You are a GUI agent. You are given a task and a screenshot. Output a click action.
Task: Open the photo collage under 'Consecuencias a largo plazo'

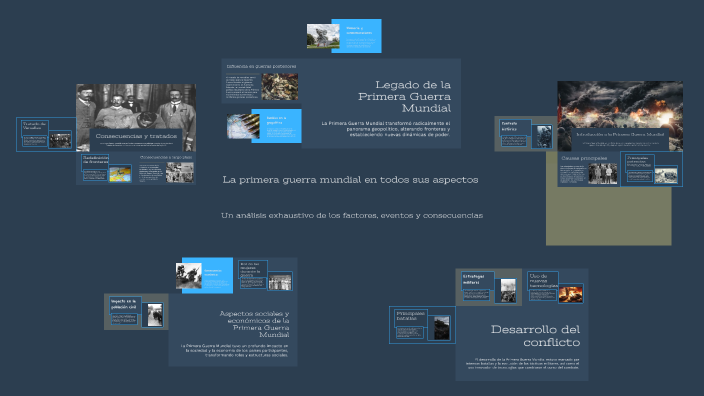[x=180, y=172]
